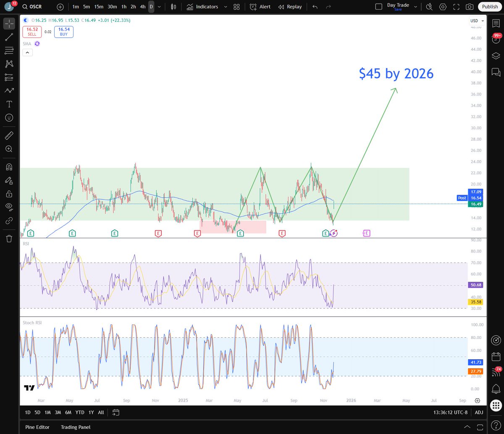This screenshot has height=434, width=504.
Task: Toggle hide all drawings eye icon
Action: click(x=9, y=206)
